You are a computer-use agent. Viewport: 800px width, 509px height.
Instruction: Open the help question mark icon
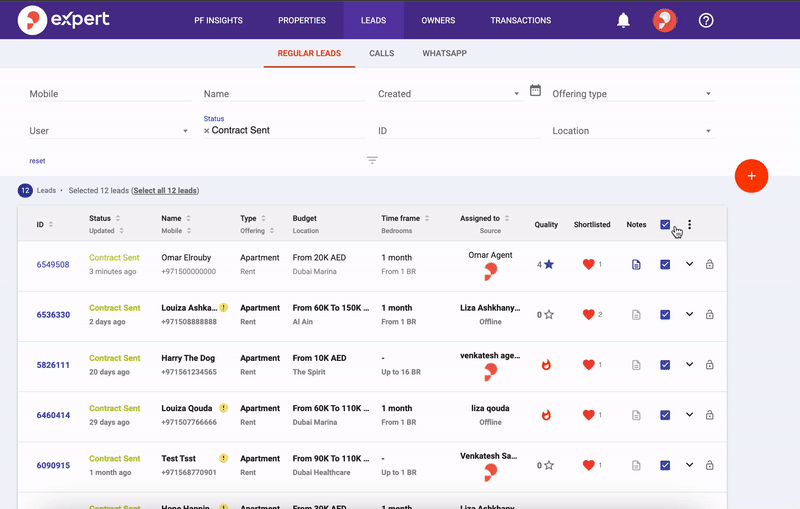(706, 20)
